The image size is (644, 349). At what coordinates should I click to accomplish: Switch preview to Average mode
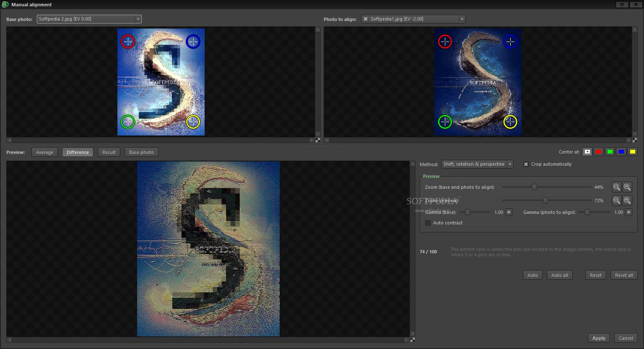(44, 152)
